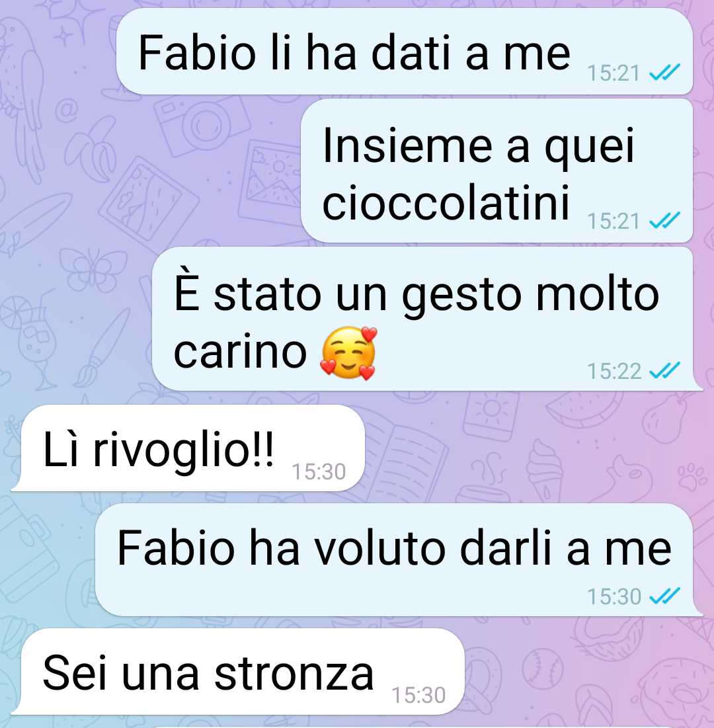Tap the empty chat background beside 'Lì rivoglio!!'
The width and height of the screenshot is (714, 728).
click(534, 448)
